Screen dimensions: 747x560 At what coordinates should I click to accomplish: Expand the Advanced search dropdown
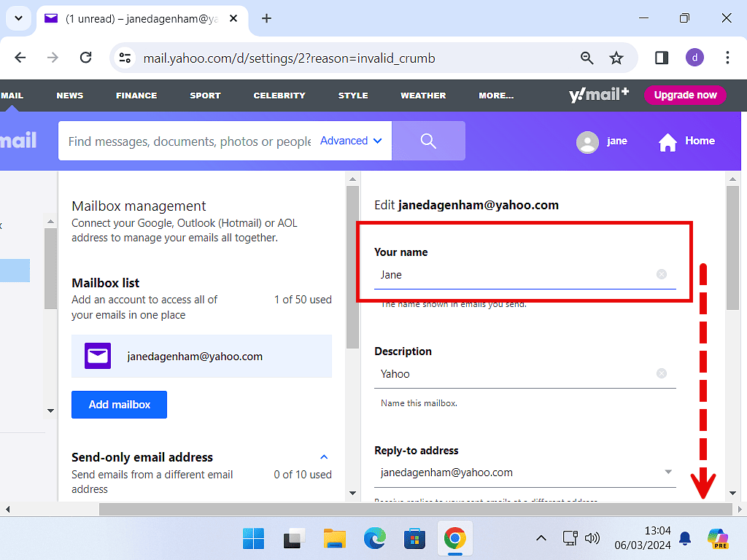click(351, 141)
